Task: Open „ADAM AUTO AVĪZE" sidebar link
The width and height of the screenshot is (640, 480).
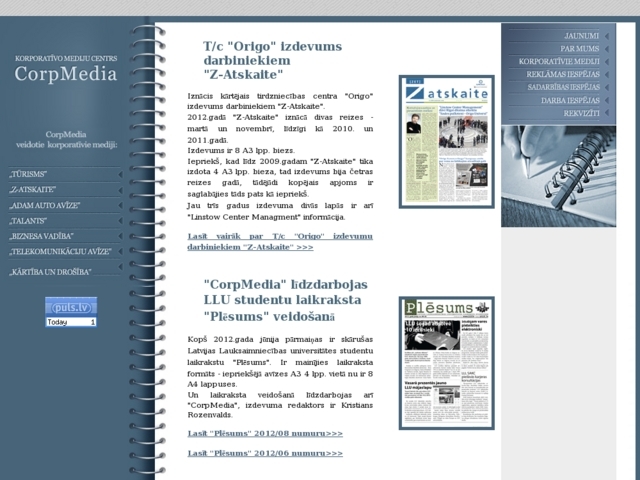Action: pyautogui.click(x=44, y=205)
